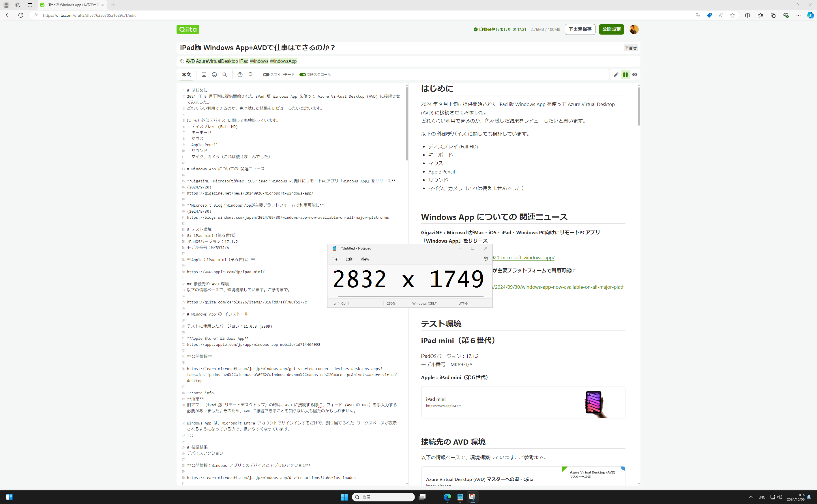Expand the hidden taskbar icons chevron

(x=750, y=497)
